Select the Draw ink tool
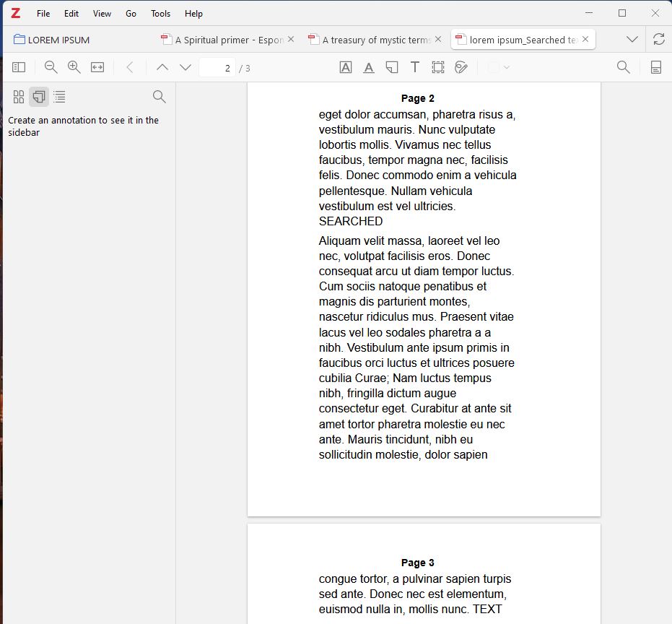The height and width of the screenshot is (624, 672). click(461, 67)
